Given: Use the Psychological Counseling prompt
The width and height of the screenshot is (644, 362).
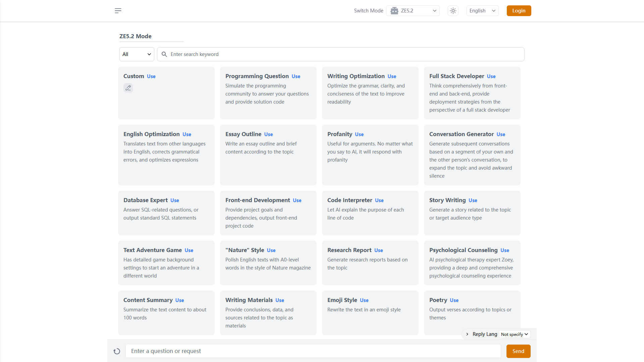Looking at the screenshot, I should pyautogui.click(x=505, y=250).
